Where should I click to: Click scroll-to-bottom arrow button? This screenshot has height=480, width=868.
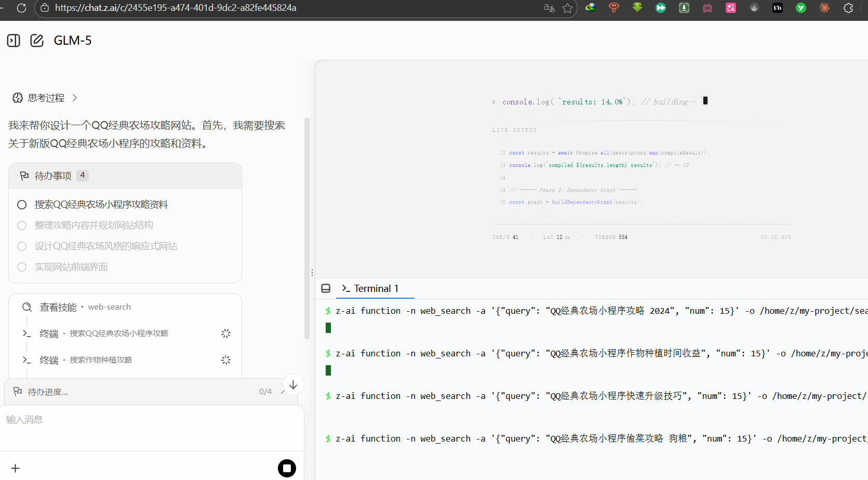tap(293, 384)
